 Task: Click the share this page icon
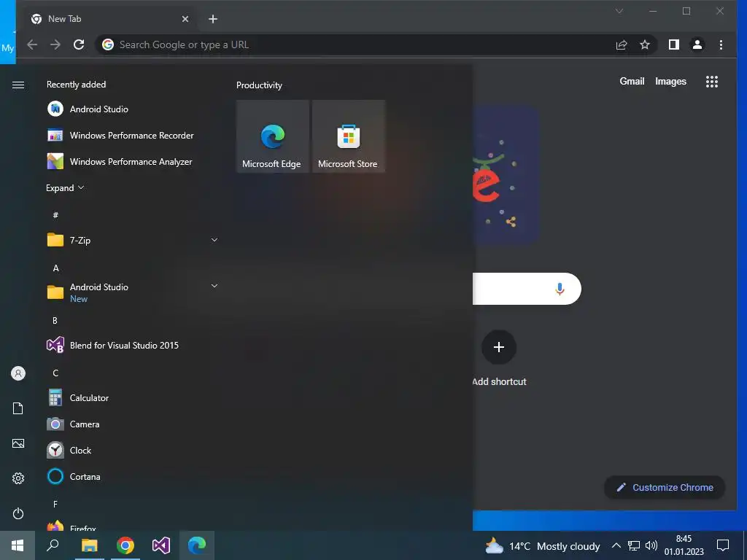(x=622, y=44)
